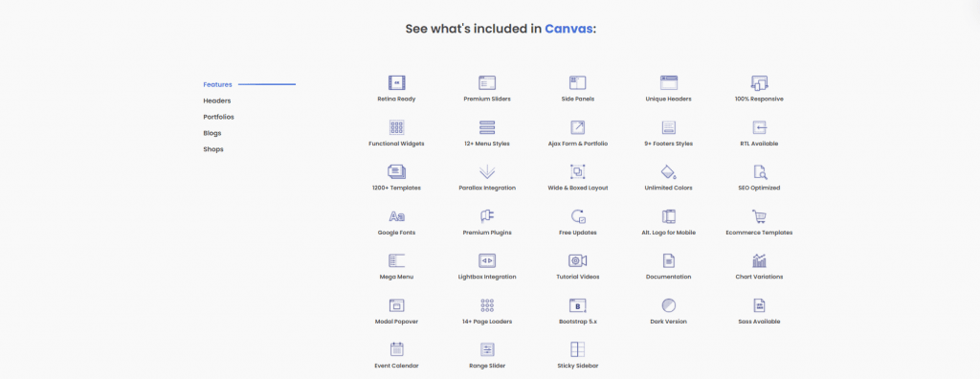The image size is (980, 379).
Task: Click the Unlimited Colors paint bucket icon
Action: coord(669,172)
